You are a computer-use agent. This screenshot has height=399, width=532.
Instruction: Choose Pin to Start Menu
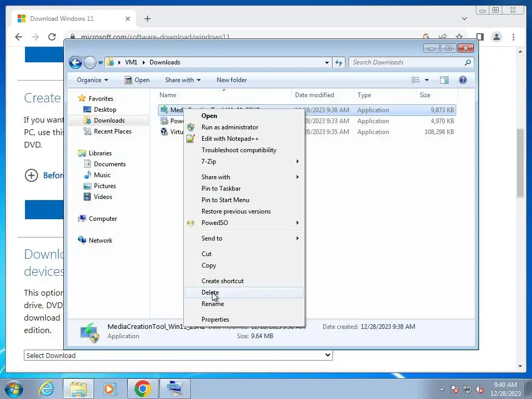click(x=244, y=200)
